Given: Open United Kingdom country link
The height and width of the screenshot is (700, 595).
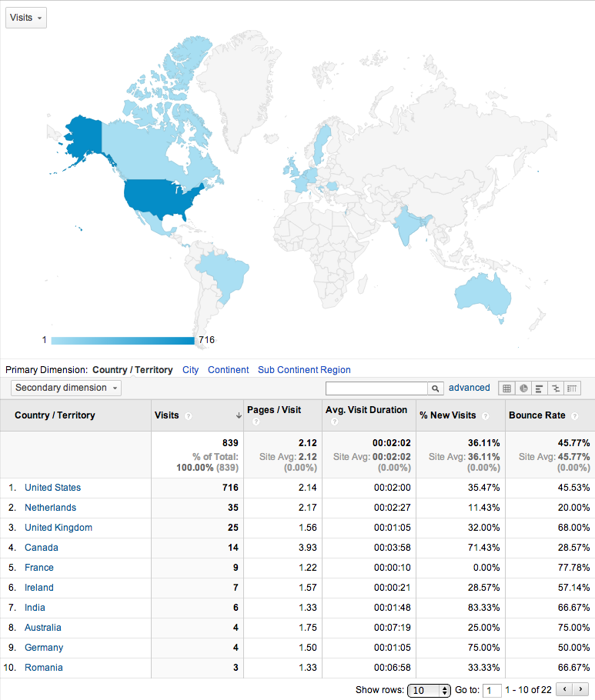Looking at the screenshot, I should click(x=58, y=527).
